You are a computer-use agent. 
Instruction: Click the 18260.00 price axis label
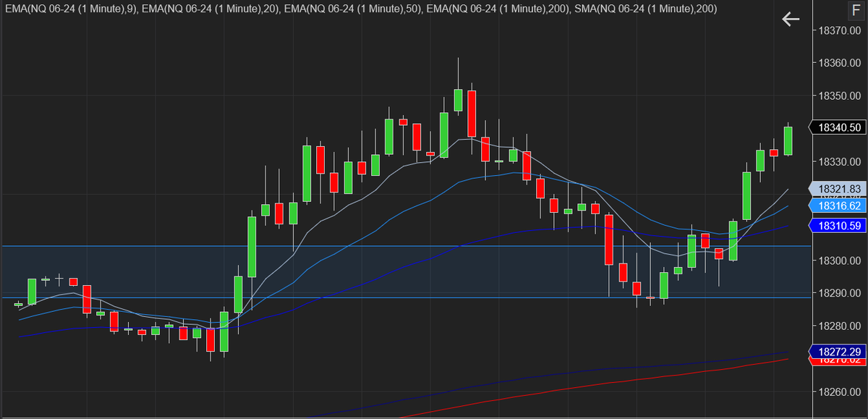[x=839, y=392]
